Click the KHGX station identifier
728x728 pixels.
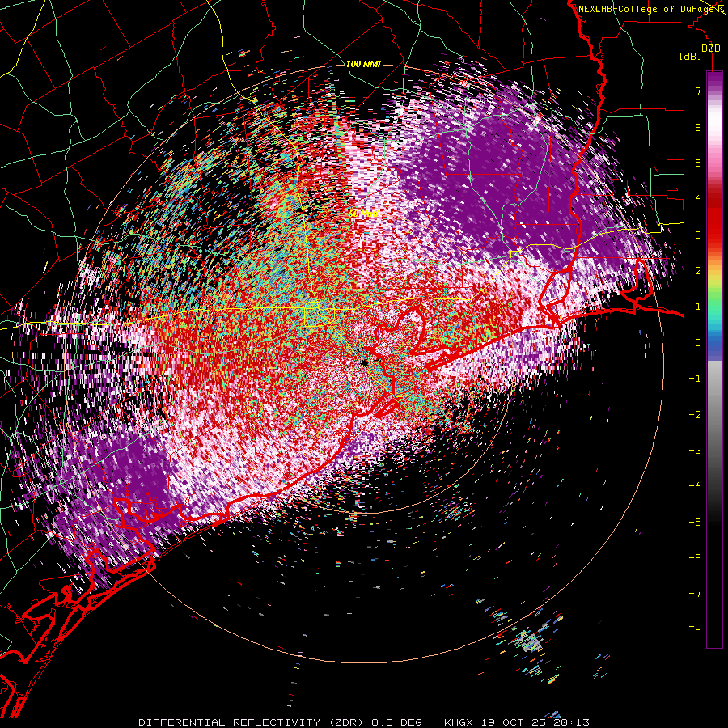(459, 722)
